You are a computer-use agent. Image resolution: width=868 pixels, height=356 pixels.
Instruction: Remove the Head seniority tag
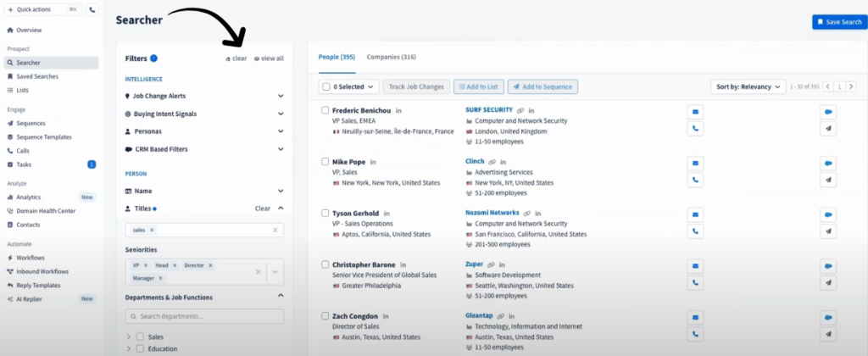pyautogui.click(x=175, y=265)
